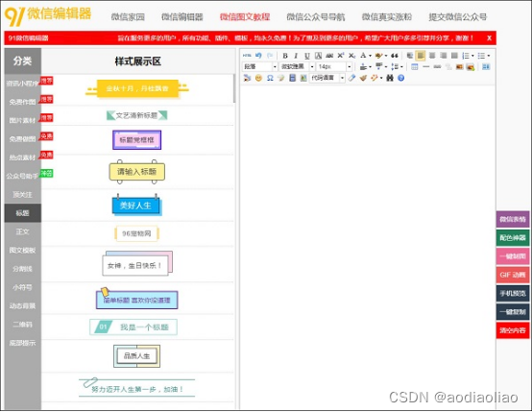Pick the blue 美好人生 title style
The width and height of the screenshot is (532, 412).
click(x=136, y=206)
